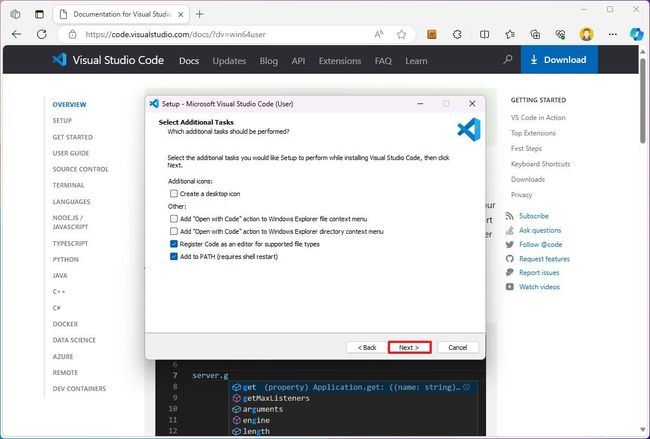Click Watch videos link

pyautogui.click(x=539, y=287)
